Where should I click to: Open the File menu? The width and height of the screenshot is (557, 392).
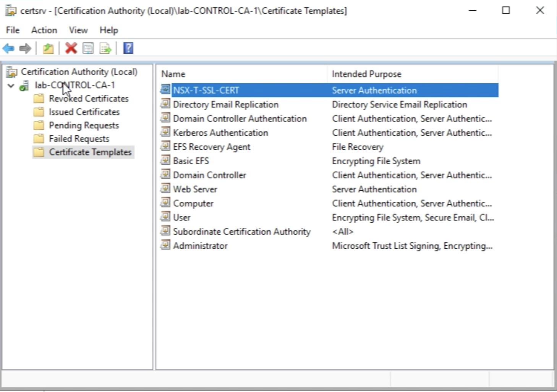pos(13,30)
